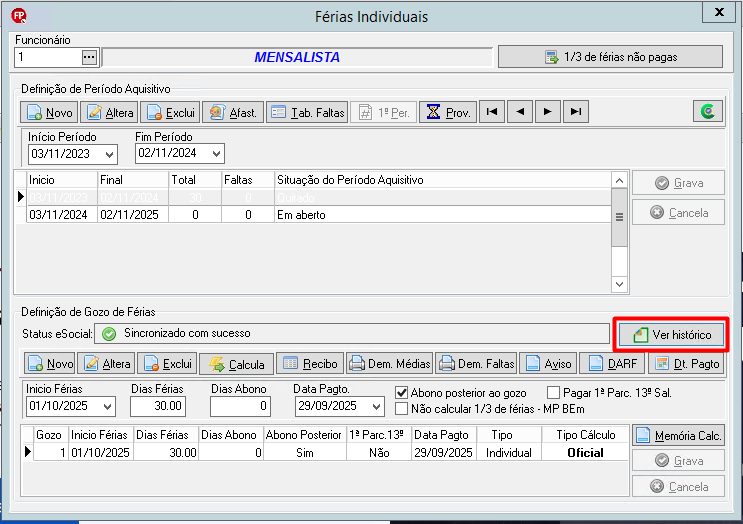Close the Férias Individuais window
The image size is (743, 524).
(x=719, y=12)
